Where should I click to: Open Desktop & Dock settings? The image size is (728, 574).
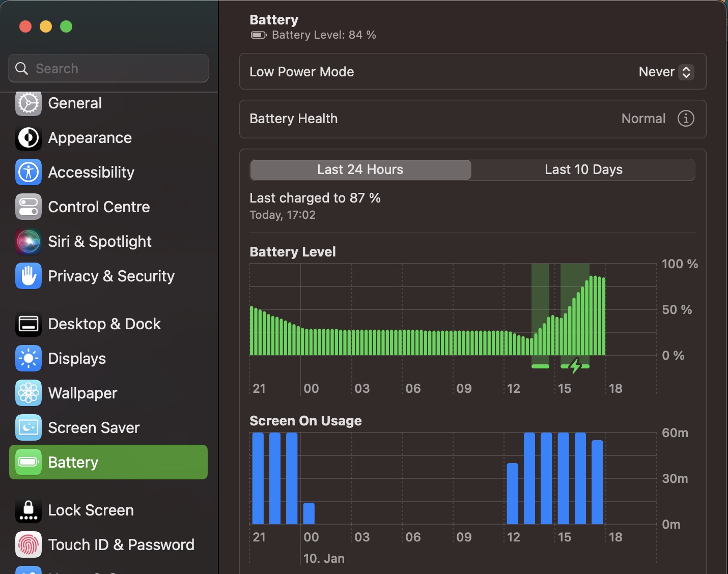click(104, 324)
